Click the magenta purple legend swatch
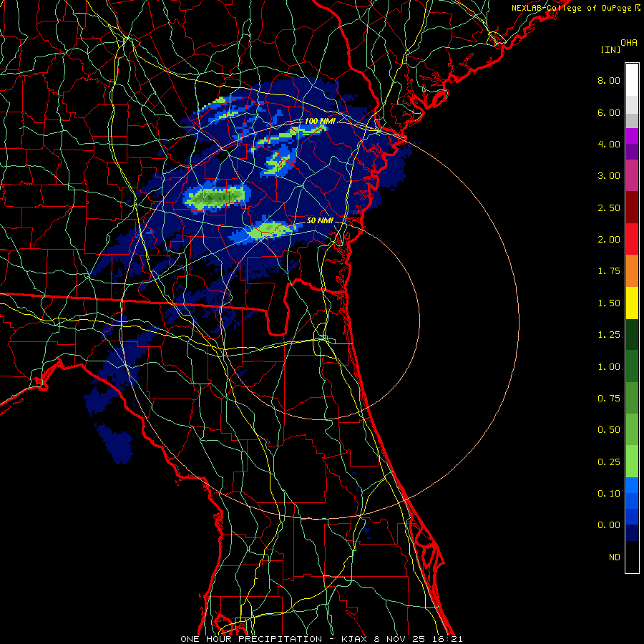 click(x=632, y=136)
